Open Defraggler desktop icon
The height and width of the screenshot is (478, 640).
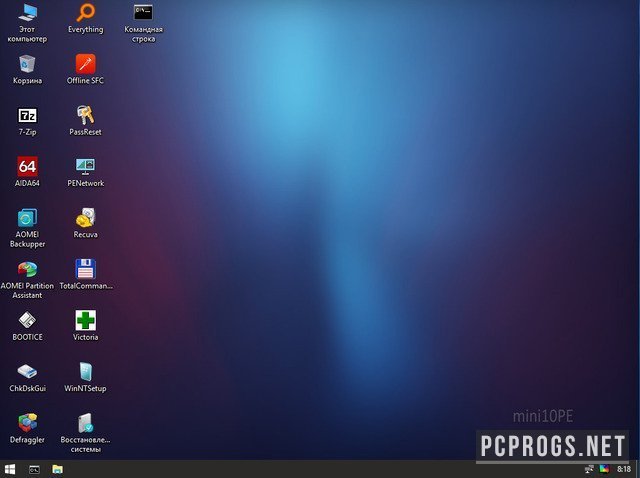[x=27, y=428]
